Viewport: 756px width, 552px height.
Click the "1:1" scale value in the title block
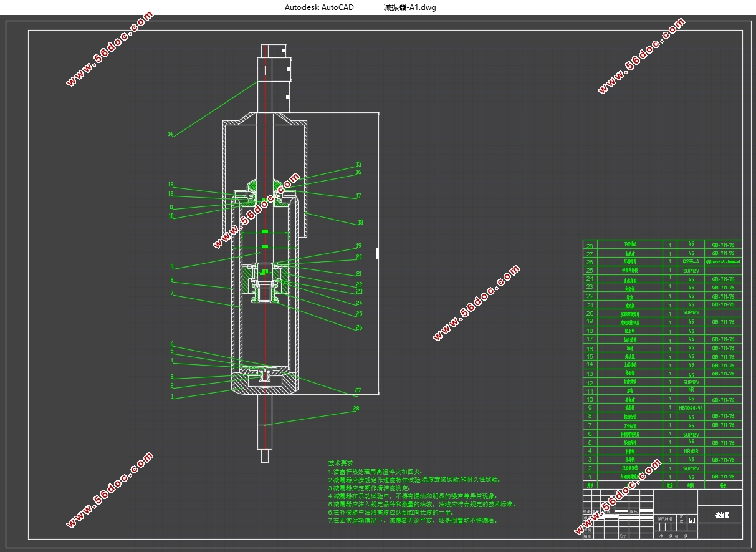tap(691, 519)
